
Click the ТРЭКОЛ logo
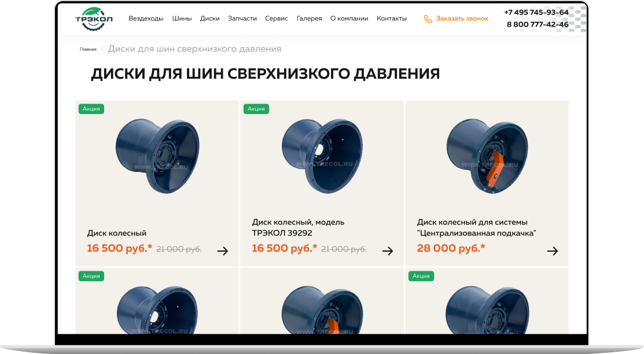click(94, 19)
